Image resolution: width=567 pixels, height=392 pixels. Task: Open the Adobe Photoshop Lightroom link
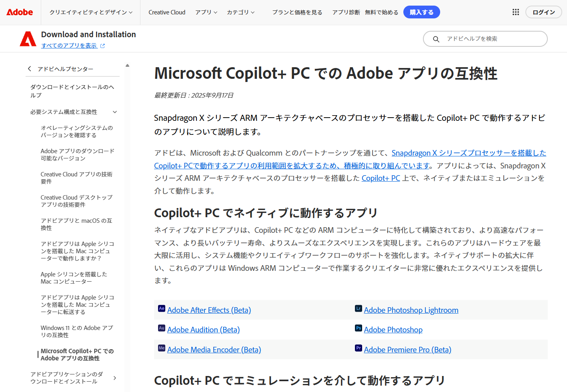pos(411,310)
